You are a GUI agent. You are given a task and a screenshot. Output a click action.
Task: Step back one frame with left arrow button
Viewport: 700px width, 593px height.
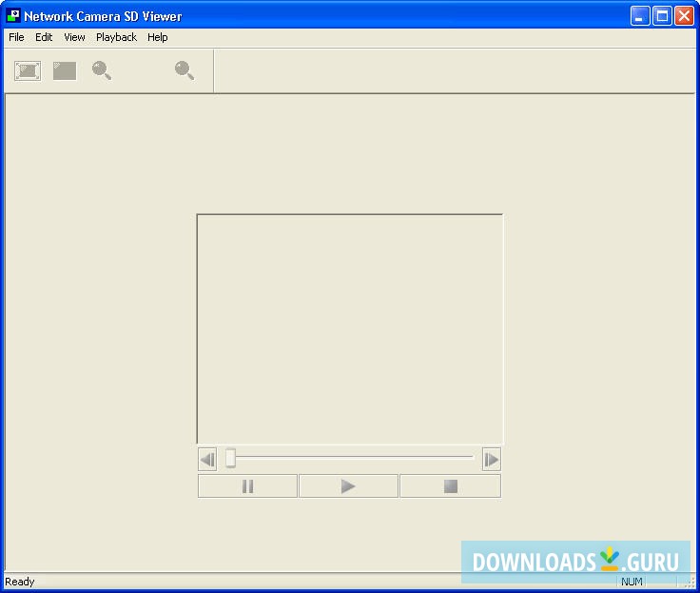[x=207, y=460]
